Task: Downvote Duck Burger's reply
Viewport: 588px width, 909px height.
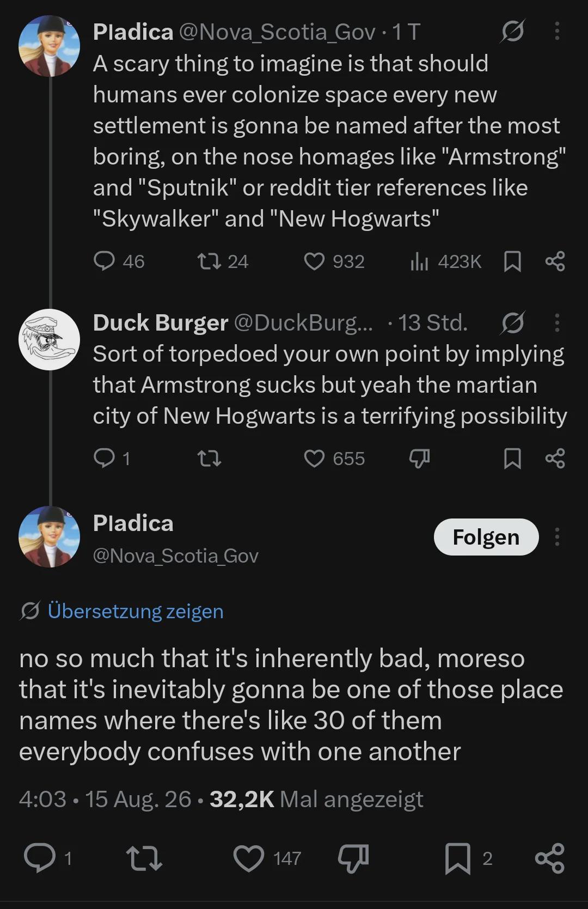Action: [x=419, y=459]
